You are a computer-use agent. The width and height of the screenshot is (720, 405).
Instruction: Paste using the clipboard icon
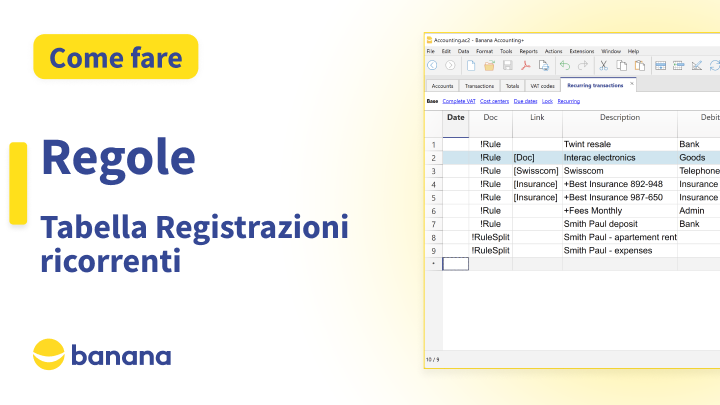640,66
